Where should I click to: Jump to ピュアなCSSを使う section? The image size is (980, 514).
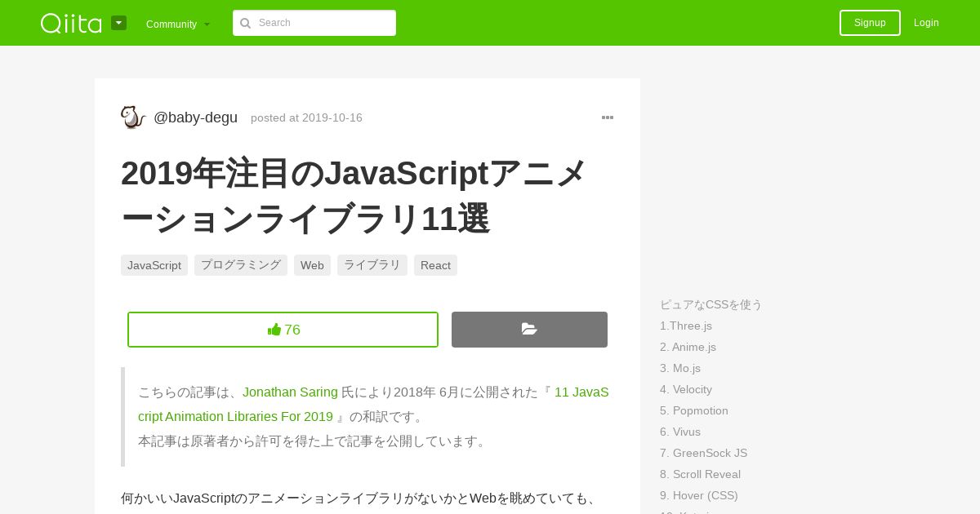(710, 304)
